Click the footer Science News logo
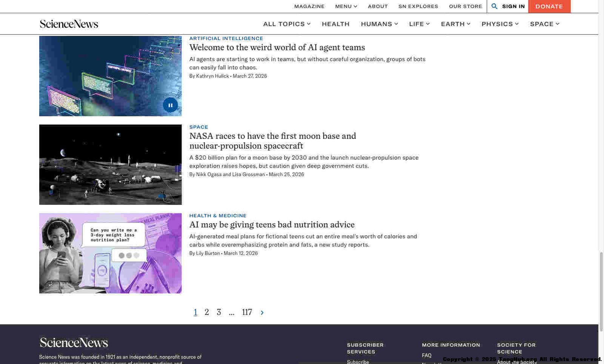604x364 pixels. [74, 342]
